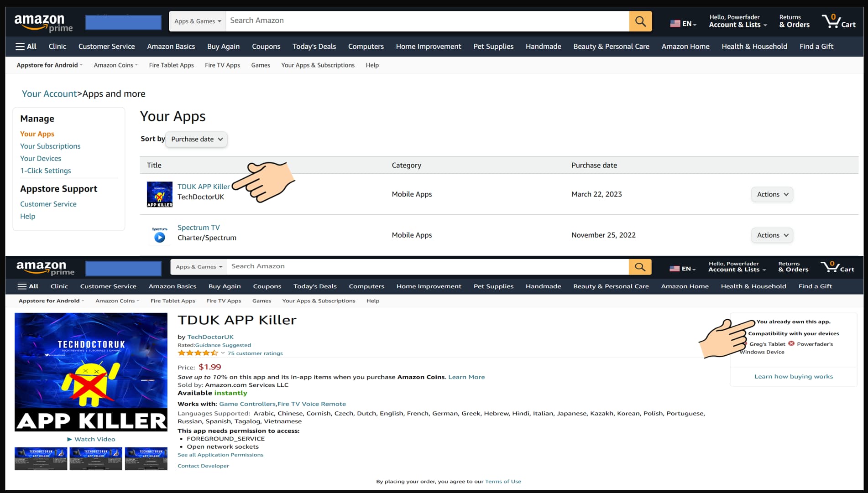Click Your Account breadcrumb link

click(x=49, y=94)
